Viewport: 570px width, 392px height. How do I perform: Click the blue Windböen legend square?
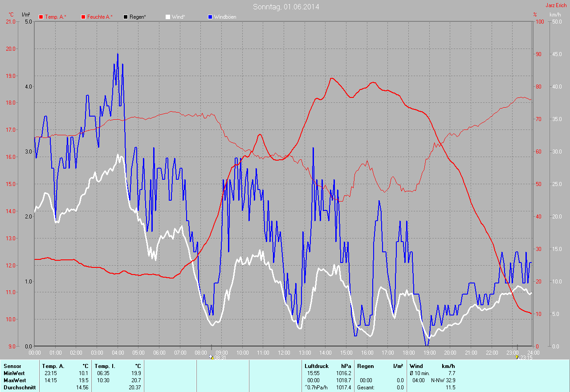(x=210, y=17)
